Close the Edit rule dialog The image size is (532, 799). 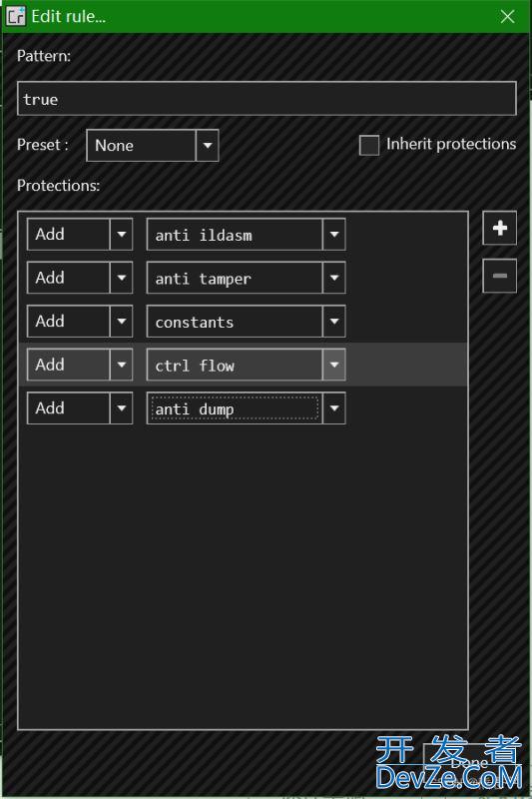pyautogui.click(x=507, y=16)
